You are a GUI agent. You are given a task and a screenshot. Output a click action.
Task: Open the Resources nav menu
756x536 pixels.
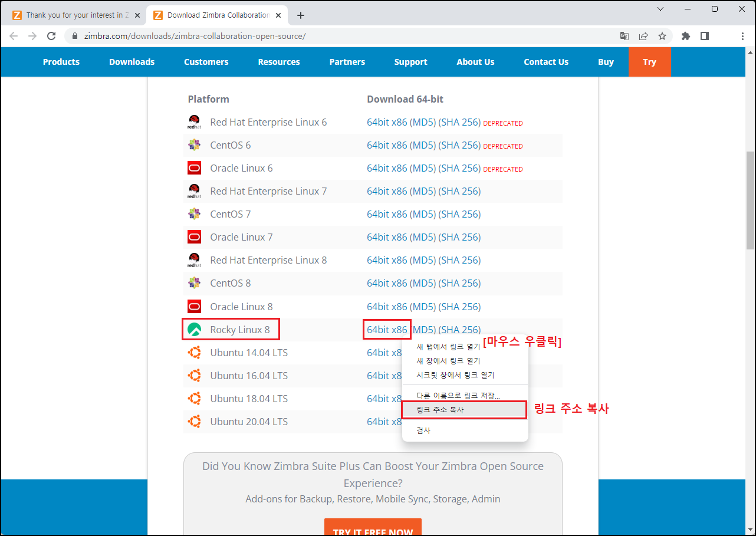[279, 62]
